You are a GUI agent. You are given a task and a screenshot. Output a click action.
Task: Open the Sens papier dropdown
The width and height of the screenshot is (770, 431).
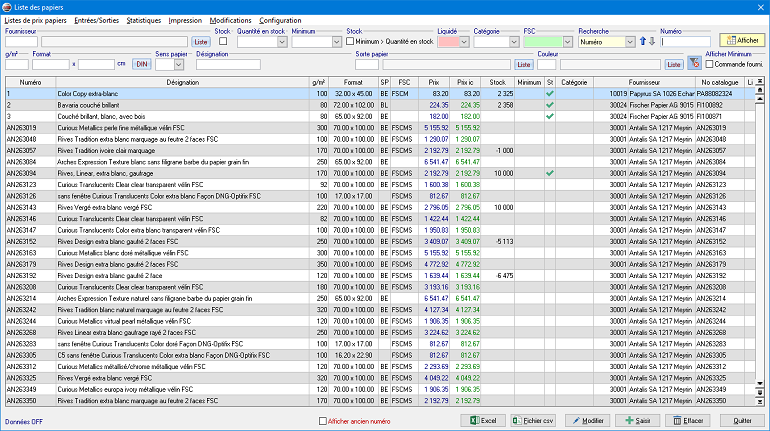click(x=179, y=65)
